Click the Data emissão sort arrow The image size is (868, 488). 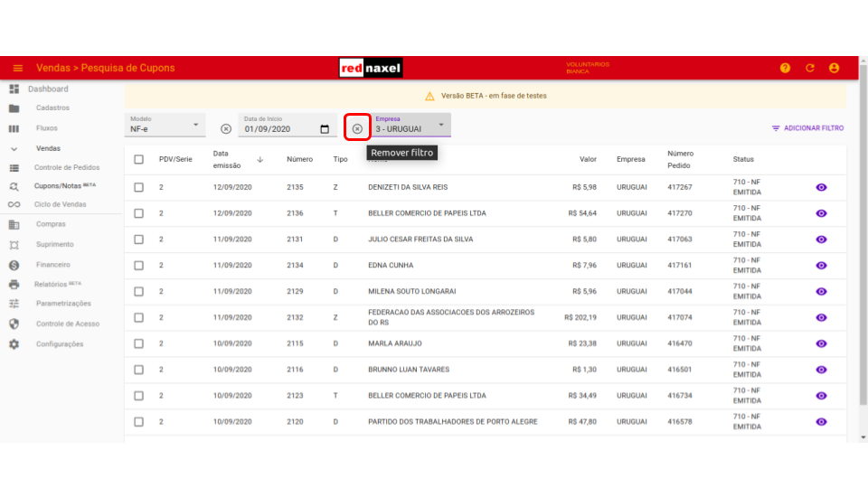260,159
